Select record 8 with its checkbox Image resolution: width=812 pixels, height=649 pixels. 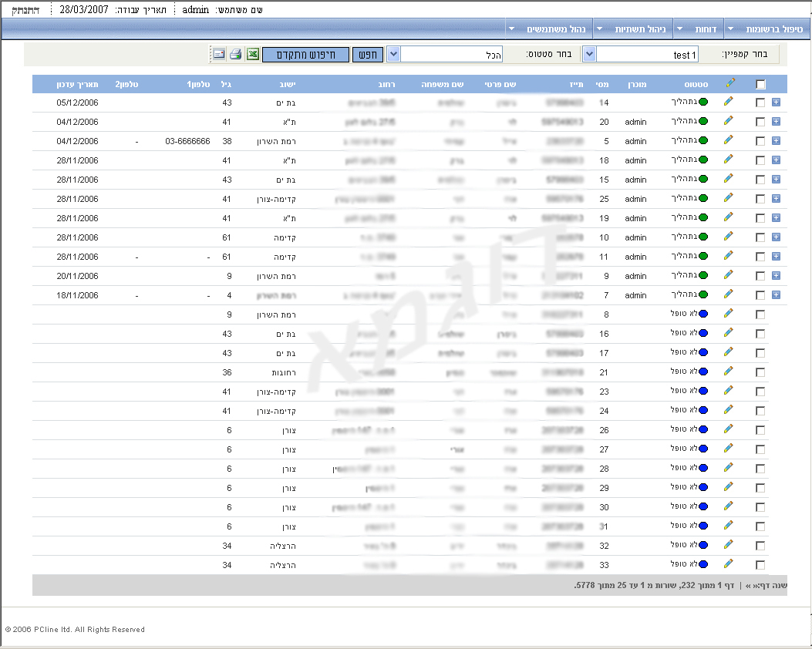point(760,314)
